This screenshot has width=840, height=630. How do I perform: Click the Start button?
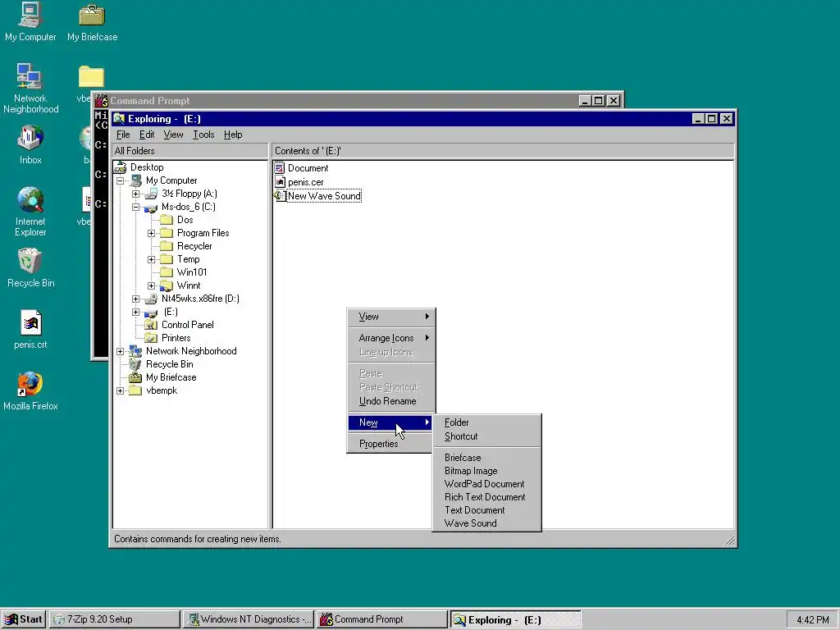[24, 619]
